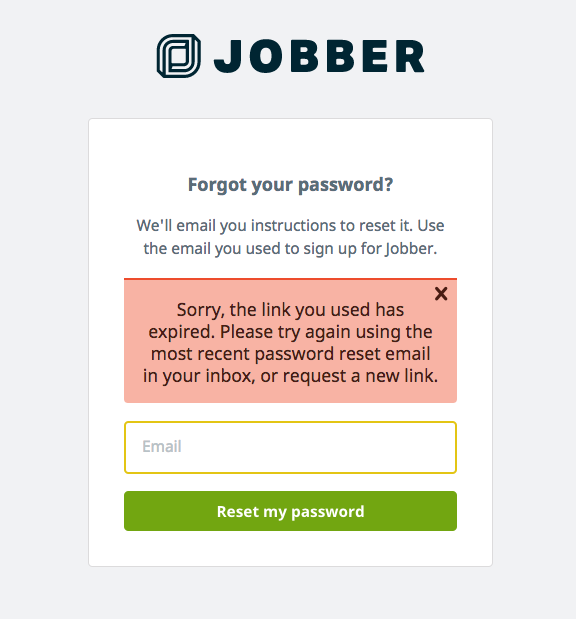Dismiss the expired link error with X
This screenshot has width=576, height=619.
click(x=441, y=294)
